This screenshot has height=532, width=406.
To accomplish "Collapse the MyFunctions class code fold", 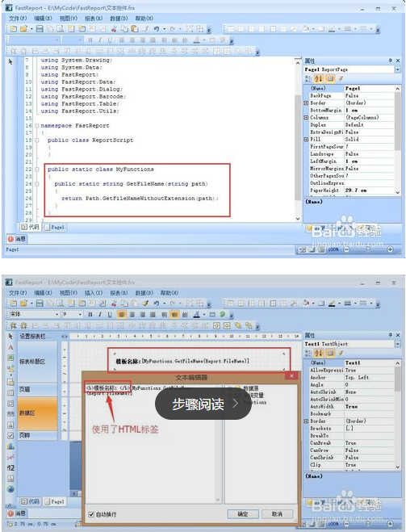I will 37,169.
